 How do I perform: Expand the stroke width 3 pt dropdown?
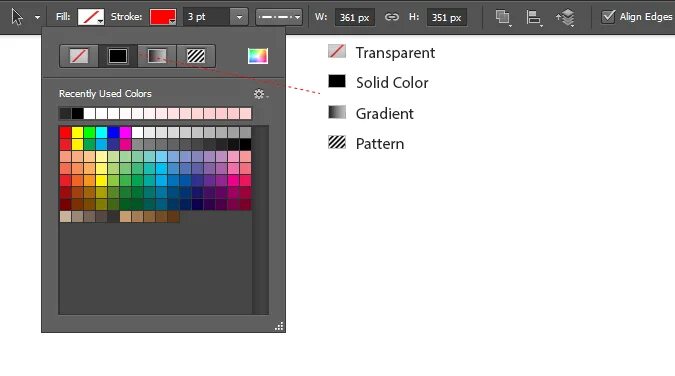tap(239, 17)
